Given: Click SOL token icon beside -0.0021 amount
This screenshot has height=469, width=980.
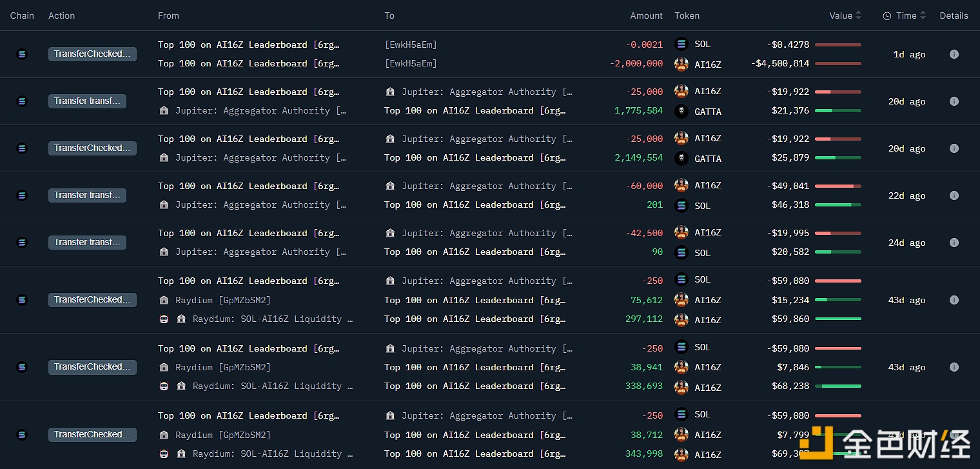Looking at the screenshot, I should point(681,44).
